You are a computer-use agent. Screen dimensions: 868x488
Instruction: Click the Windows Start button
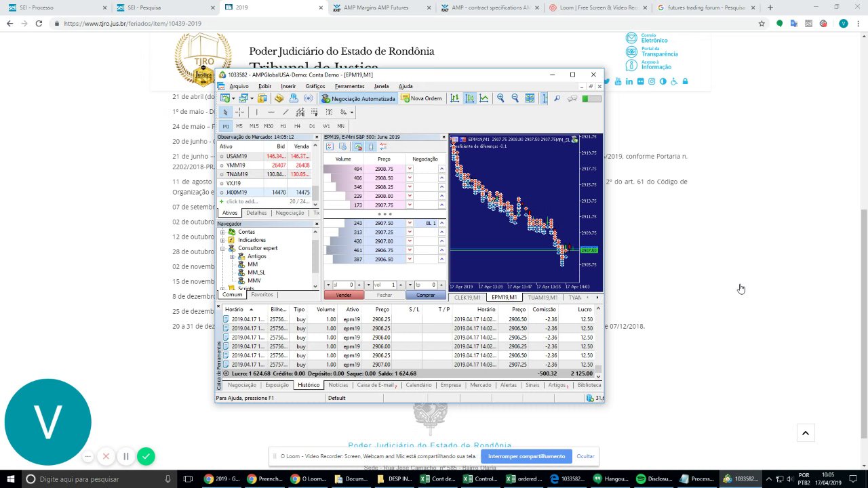pyautogui.click(x=11, y=479)
